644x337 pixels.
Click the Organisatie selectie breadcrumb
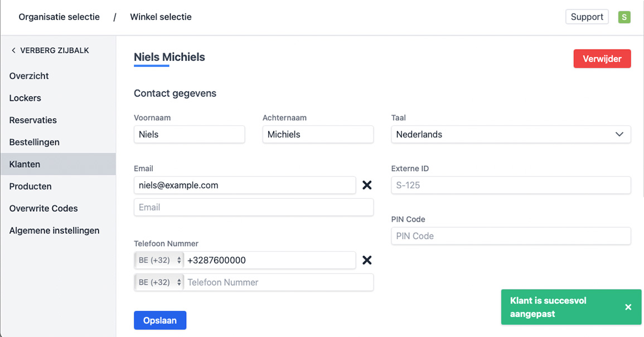[59, 17]
